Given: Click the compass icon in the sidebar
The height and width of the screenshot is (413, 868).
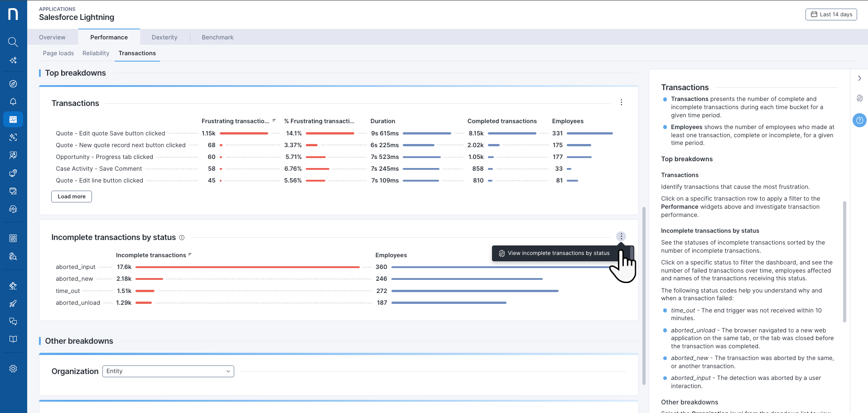Looking at the screenshot, I should click(x=13, y=84).
